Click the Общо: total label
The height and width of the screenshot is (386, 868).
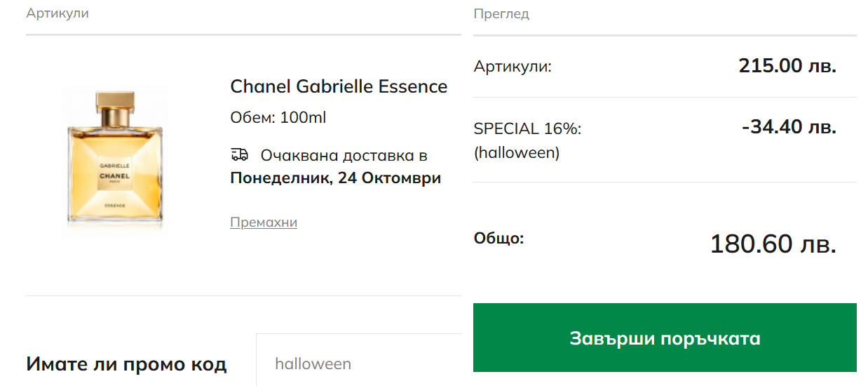point(499,238)
